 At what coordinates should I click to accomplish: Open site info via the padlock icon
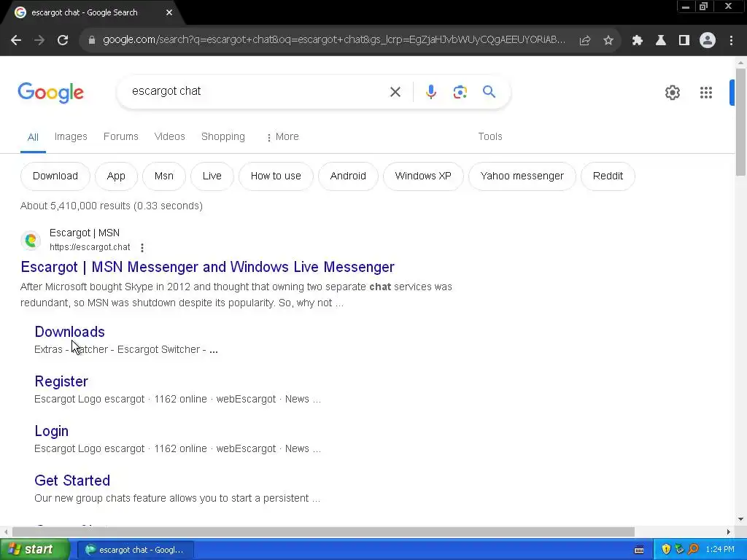pyautogui.click(x=91, y=40)
